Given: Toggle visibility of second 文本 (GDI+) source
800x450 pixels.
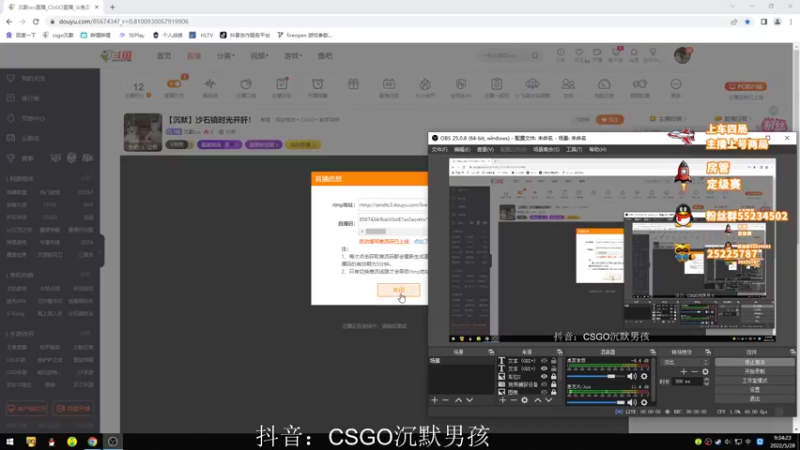Looking at the screenshot, I should (544, 368).
